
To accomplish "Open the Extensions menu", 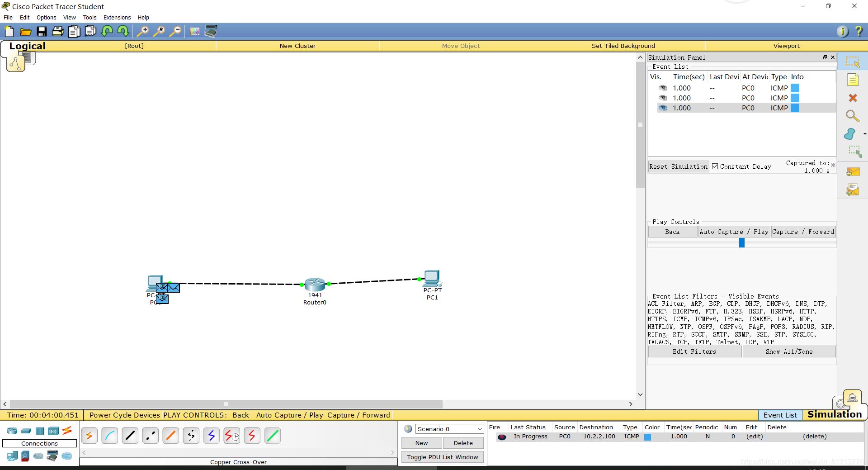I will pyautogui.click(x=117, y=17).
